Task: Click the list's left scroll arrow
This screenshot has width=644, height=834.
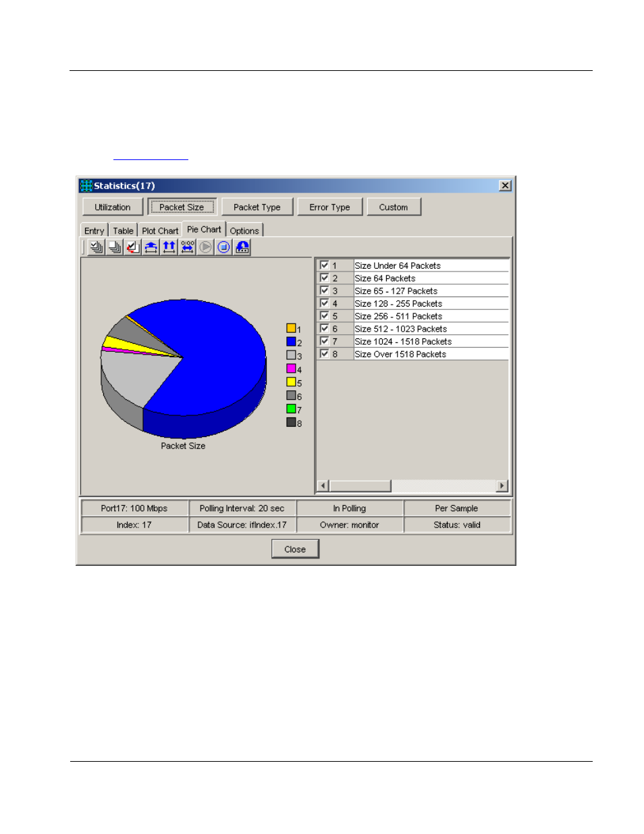Action: coord(323,486)
